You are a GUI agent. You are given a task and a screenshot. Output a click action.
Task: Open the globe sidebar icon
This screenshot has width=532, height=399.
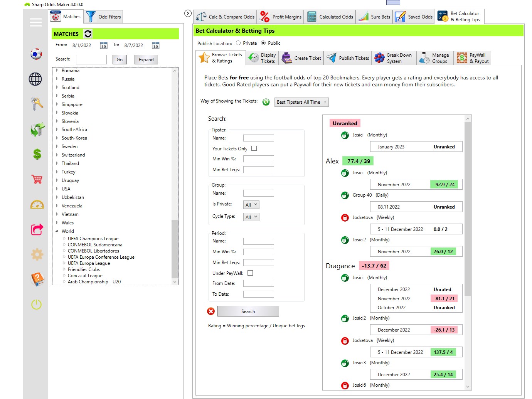(35, 79)
